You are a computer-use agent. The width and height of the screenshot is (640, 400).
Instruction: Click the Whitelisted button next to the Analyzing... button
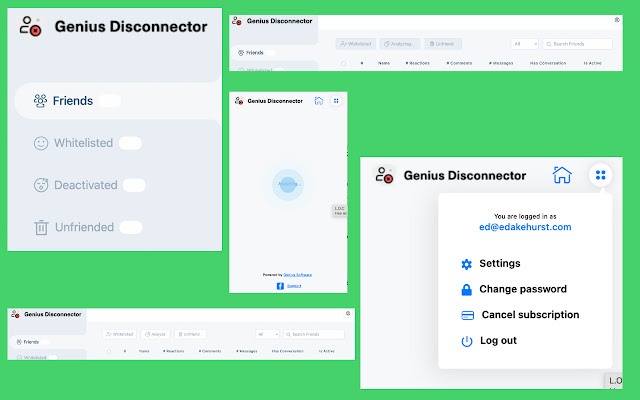pyautogui.click(x=356, y=44)
